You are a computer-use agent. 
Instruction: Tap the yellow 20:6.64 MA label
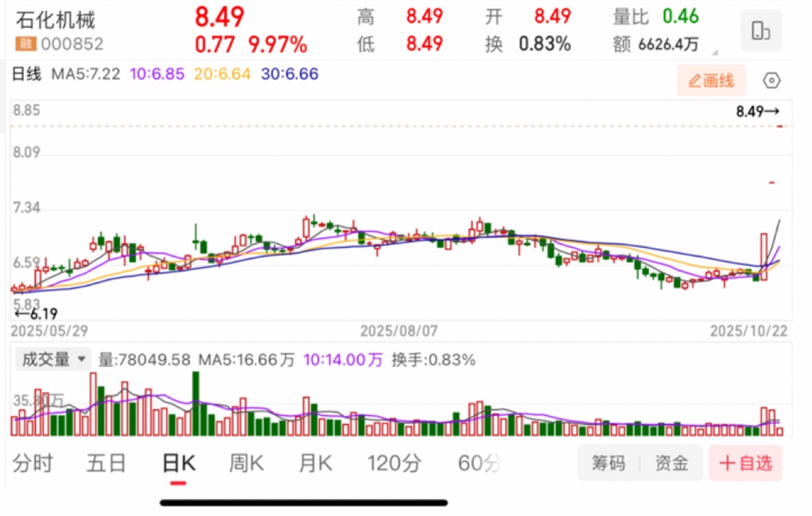click(222, 74)
